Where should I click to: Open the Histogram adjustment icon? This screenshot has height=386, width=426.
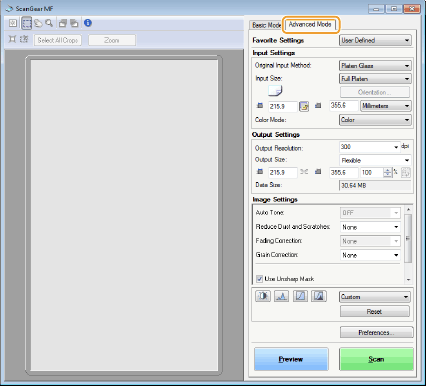(281, 296)
